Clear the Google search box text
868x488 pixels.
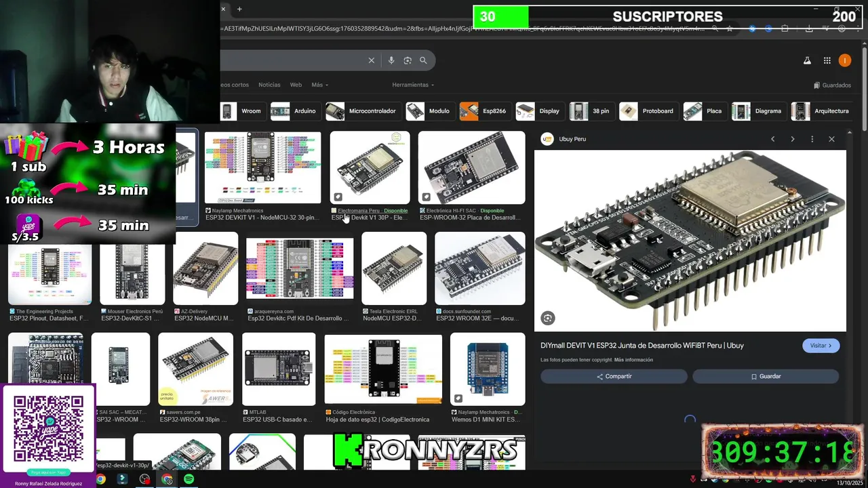click(x=371, y=60)
